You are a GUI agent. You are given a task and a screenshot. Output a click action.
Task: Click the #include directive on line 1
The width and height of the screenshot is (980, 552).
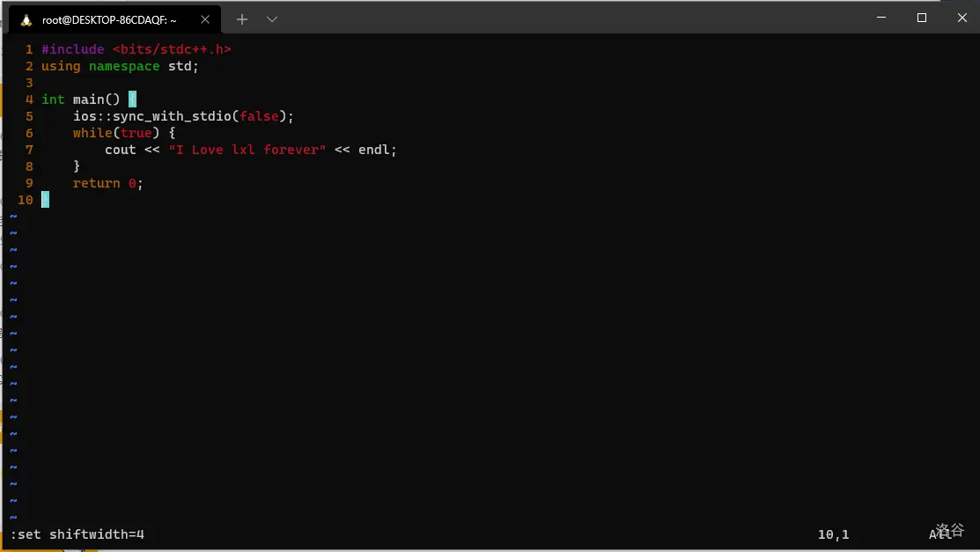[72, 49]
